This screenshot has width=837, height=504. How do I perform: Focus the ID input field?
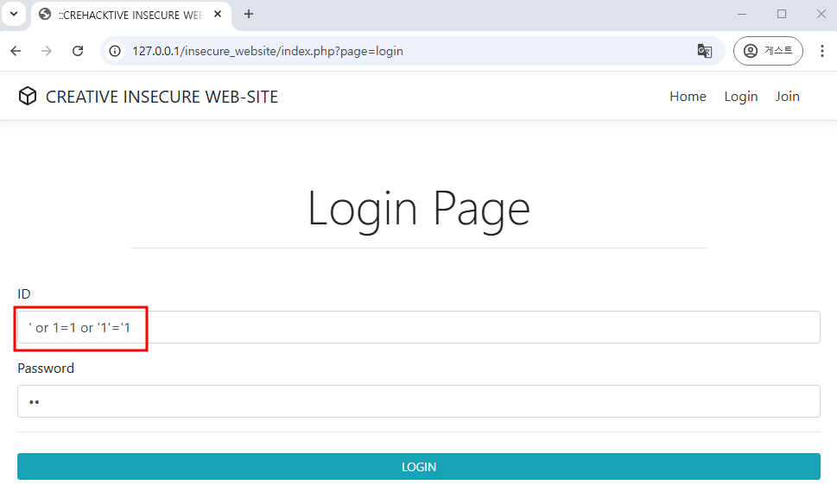coord(418,327)
